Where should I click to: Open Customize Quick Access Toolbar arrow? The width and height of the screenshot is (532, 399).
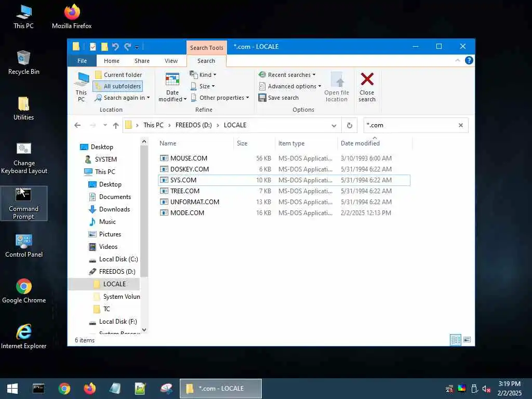click(137, 47)
